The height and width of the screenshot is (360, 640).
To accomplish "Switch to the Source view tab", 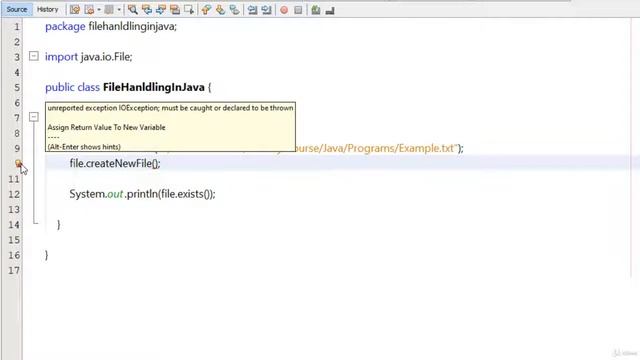I will coord(17,9).
